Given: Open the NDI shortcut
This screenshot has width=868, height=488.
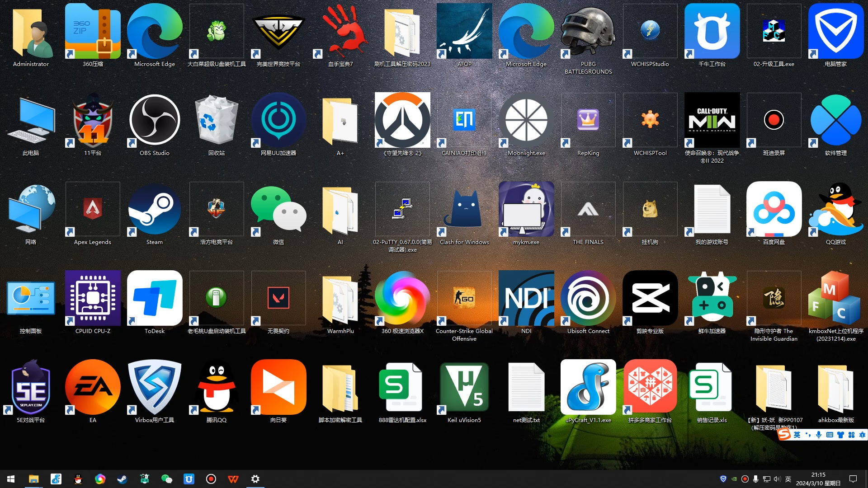Looking at the screenshot, I should click(x=526, y=302).
